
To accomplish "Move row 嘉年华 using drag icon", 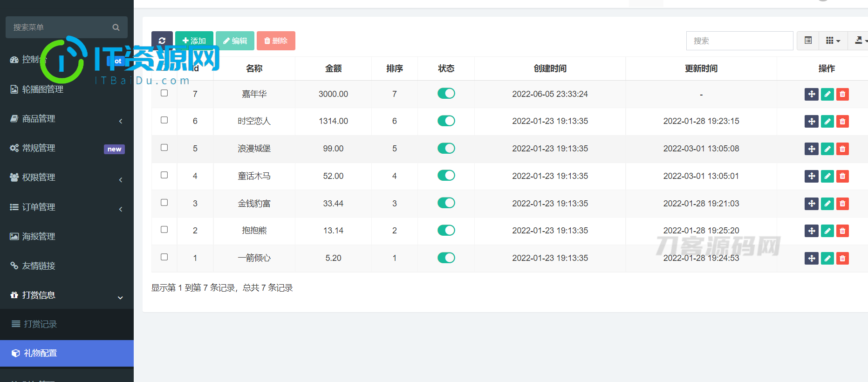I will (x=811, y=94).
